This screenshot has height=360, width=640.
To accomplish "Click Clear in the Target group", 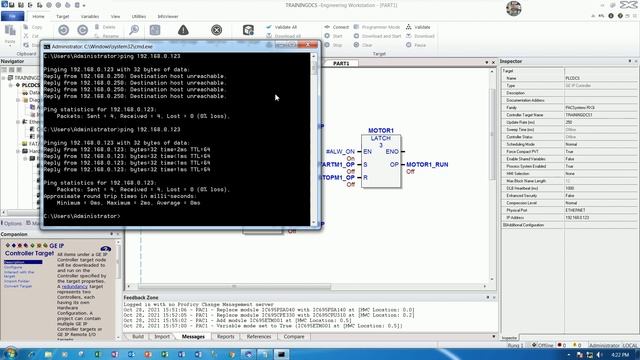I will (363, 45).
